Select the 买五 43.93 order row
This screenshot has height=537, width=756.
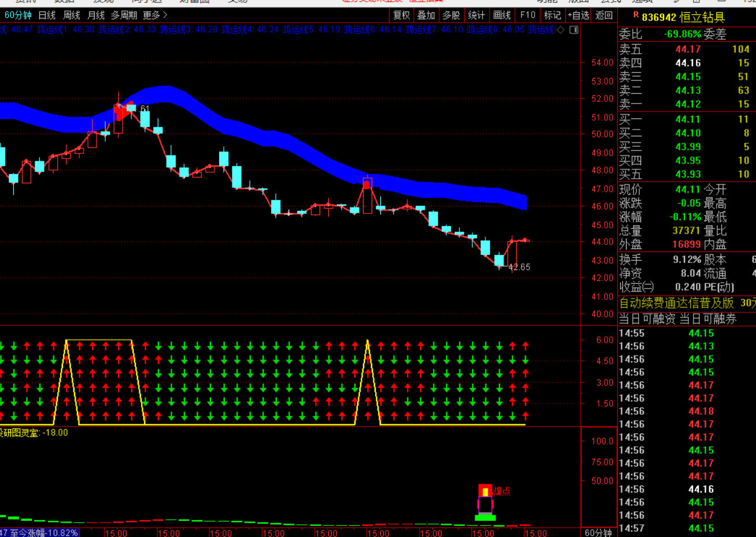tap(687, 174)
